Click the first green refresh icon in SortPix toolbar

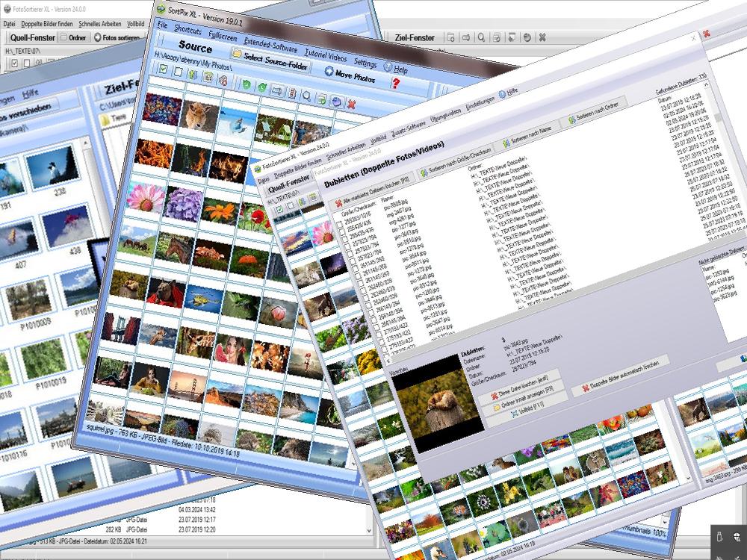(246, 84)
